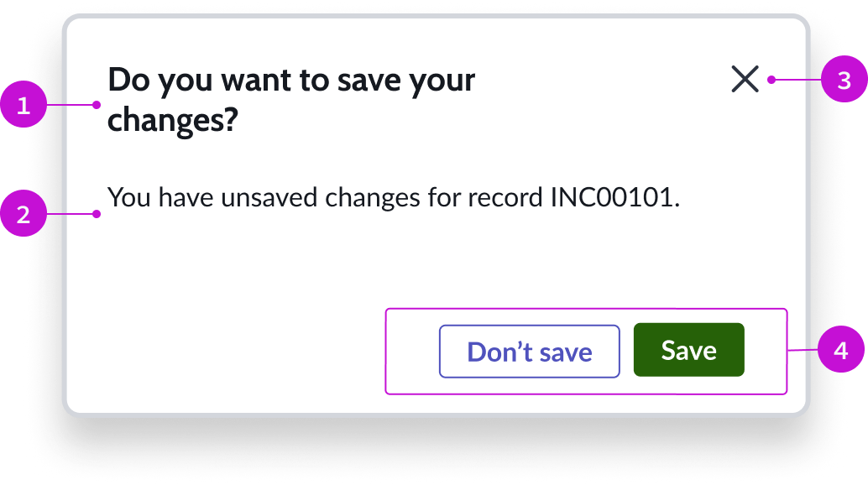Click the Don't save button
Image resolution: width=868 pixels, height=485 pixels.
(x=529, y=352)
